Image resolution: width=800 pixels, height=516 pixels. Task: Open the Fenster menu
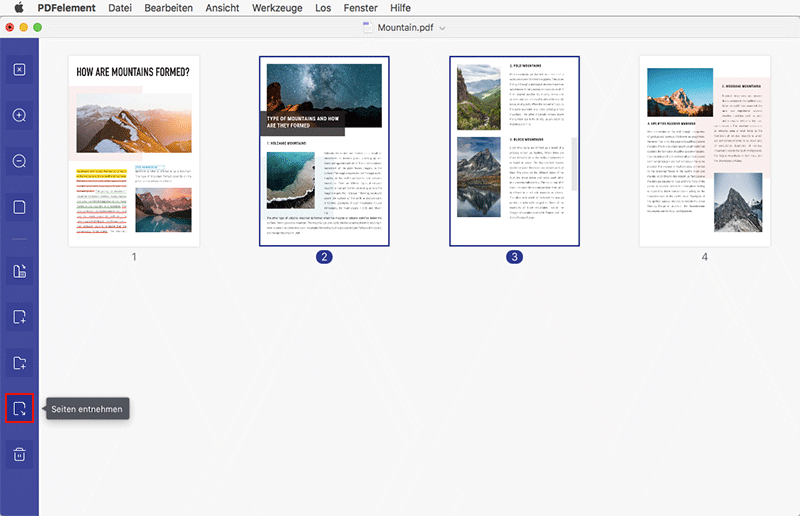tap(361, 8)
